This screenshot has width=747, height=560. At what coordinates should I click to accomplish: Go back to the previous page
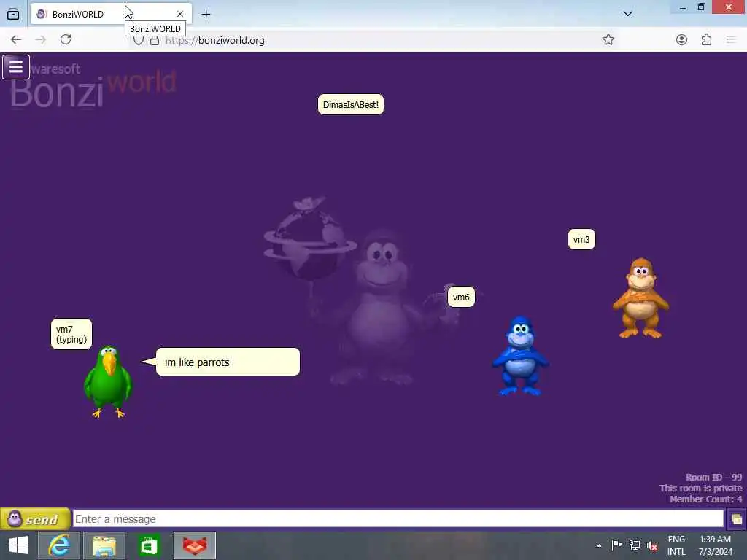16,40
